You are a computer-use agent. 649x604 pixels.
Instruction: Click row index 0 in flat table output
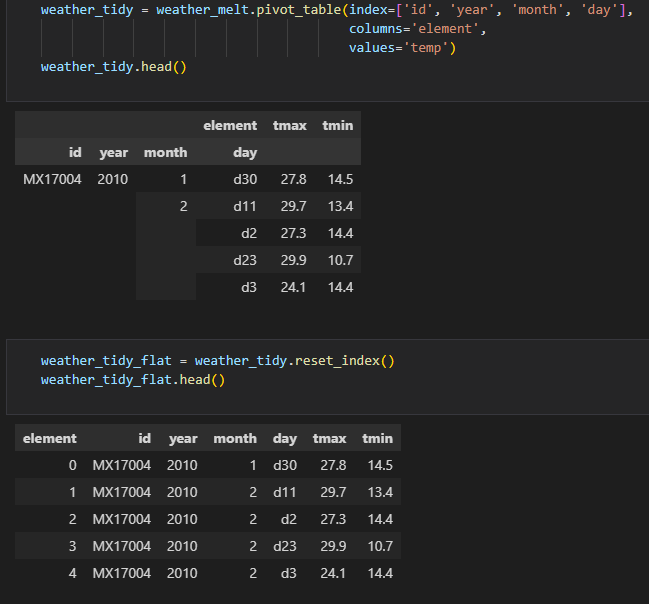(x=72, y=465)
